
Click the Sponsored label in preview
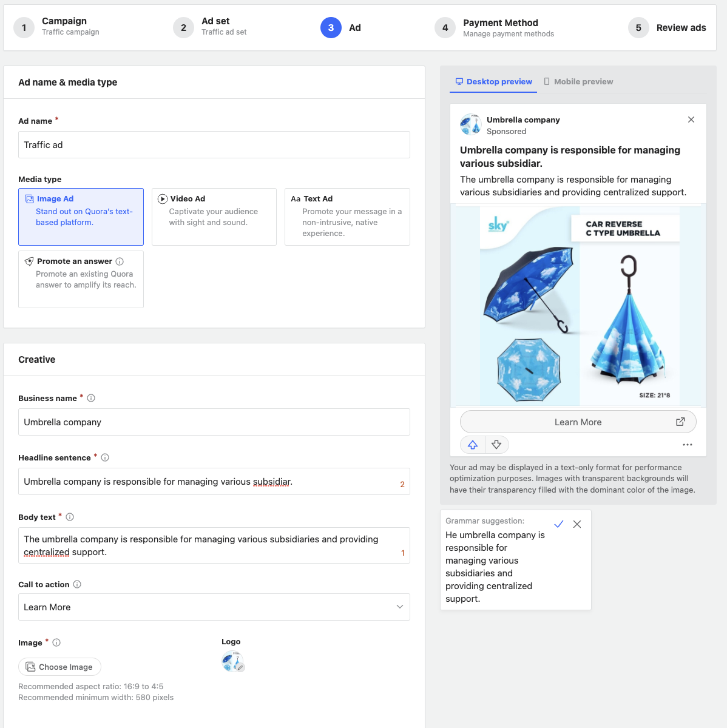507,131
